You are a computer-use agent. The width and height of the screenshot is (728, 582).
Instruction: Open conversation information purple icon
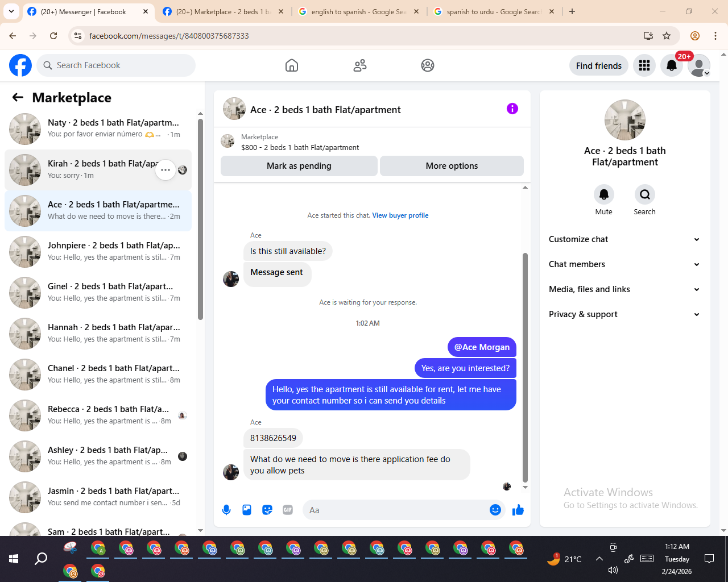point(512,109)
